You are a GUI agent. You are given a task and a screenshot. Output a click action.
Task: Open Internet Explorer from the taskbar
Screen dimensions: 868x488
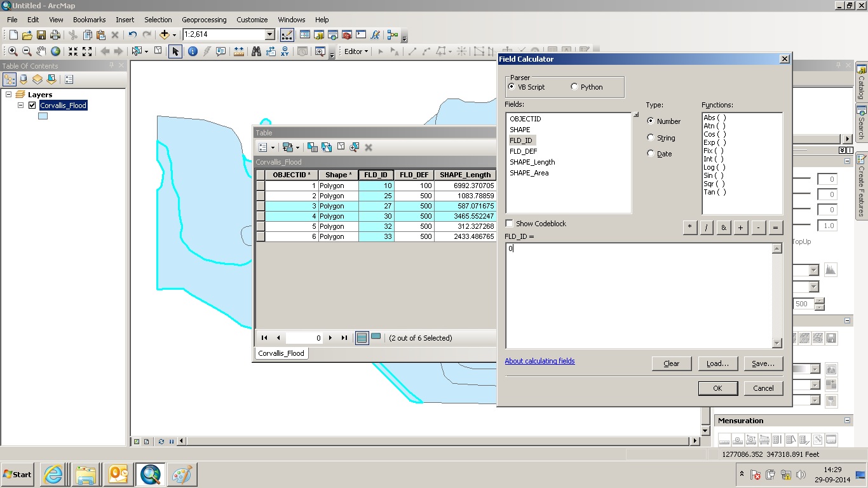pos(53,475)
